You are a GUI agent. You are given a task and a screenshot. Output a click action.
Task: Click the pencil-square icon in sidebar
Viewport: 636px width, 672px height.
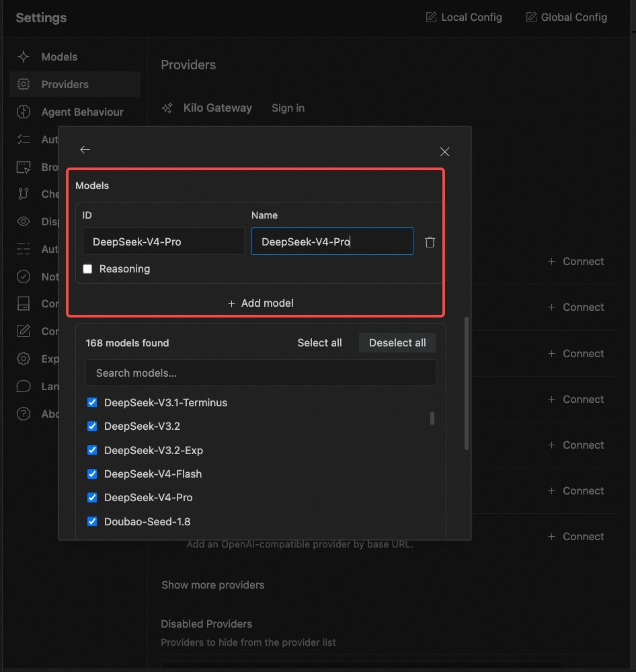click(x=24, y=331)
